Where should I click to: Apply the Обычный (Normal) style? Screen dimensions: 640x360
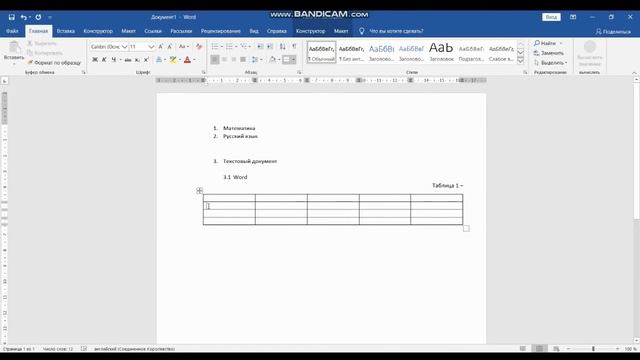pyautogui.click(x=321, y=52)
